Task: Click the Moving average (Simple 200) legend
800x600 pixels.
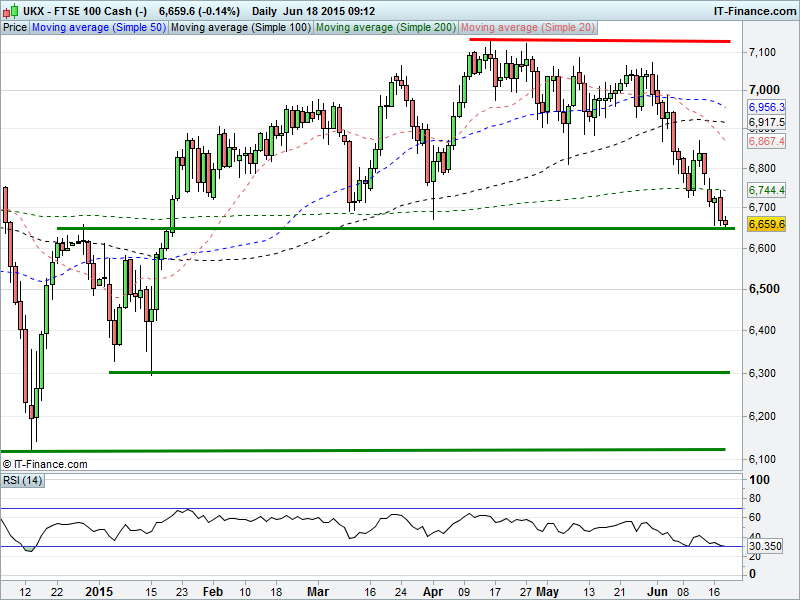Action: pyautogui.click(x=386, y=28)
